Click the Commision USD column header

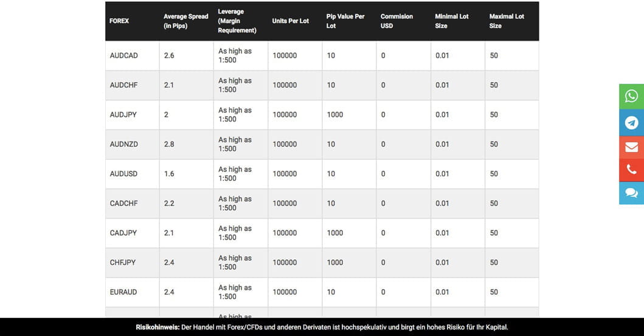click(396, 21)
